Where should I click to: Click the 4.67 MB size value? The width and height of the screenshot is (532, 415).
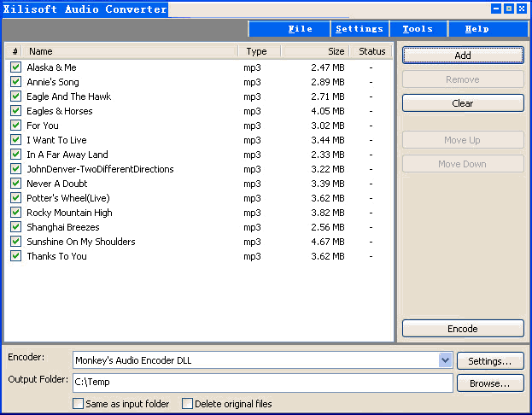click(x=328, y=242)
